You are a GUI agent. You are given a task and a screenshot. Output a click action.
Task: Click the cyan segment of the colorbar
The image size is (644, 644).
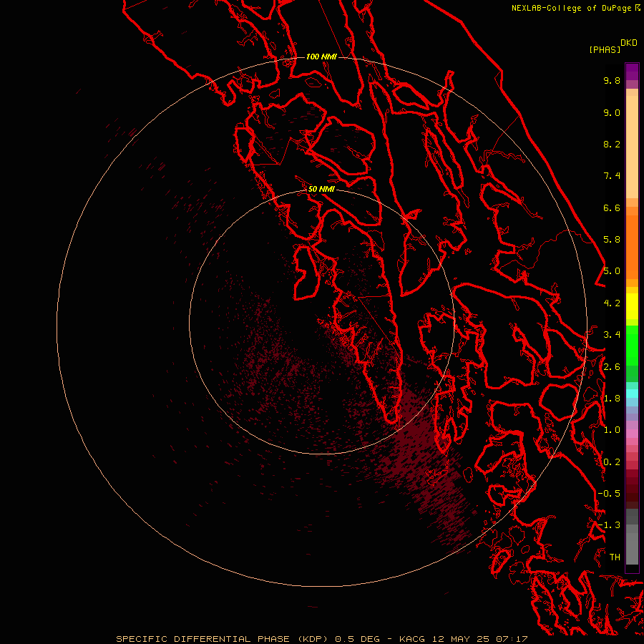click(632, 394)
